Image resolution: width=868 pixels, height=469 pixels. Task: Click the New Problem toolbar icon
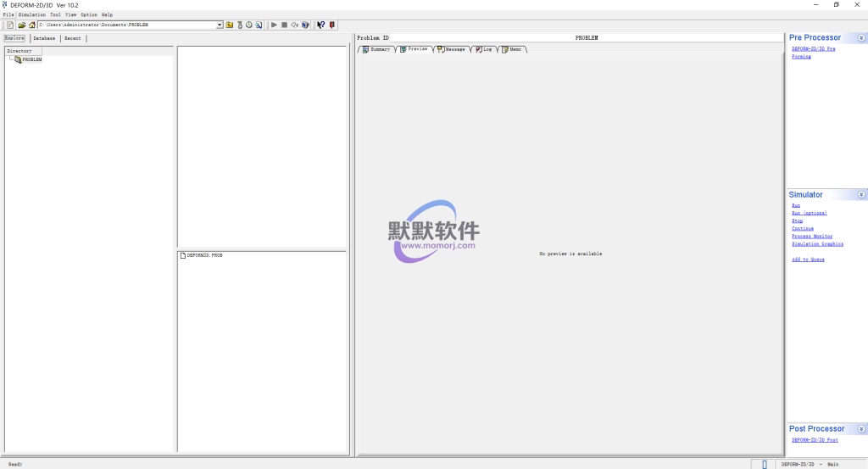click(10, 25)
